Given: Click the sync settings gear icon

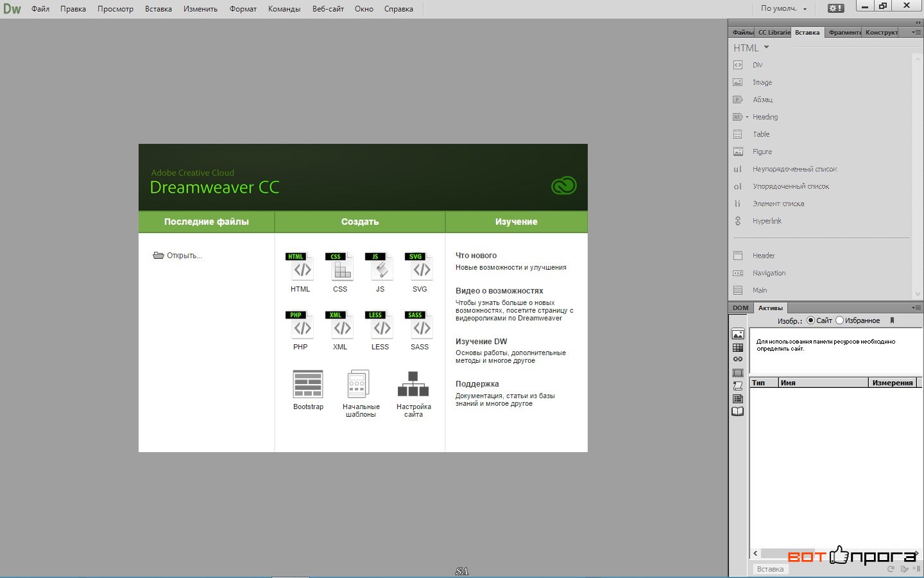Looking at the screenshot, I should coord(835,8).
